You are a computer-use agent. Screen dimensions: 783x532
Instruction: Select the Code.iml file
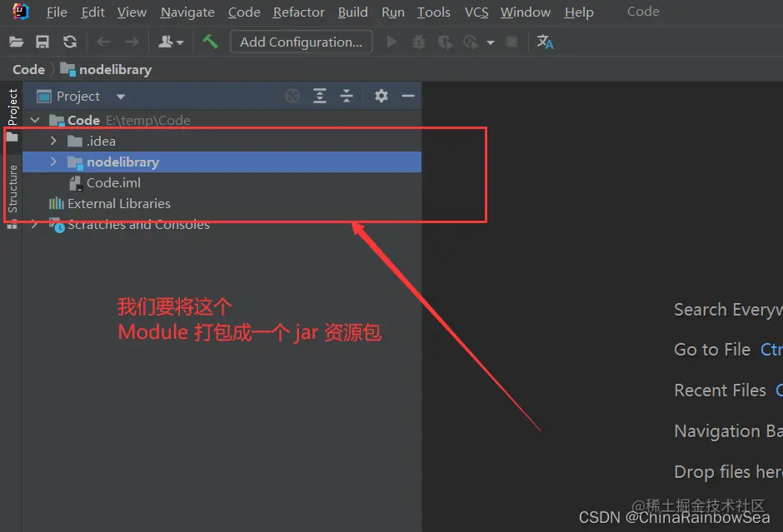coord(114,182)
